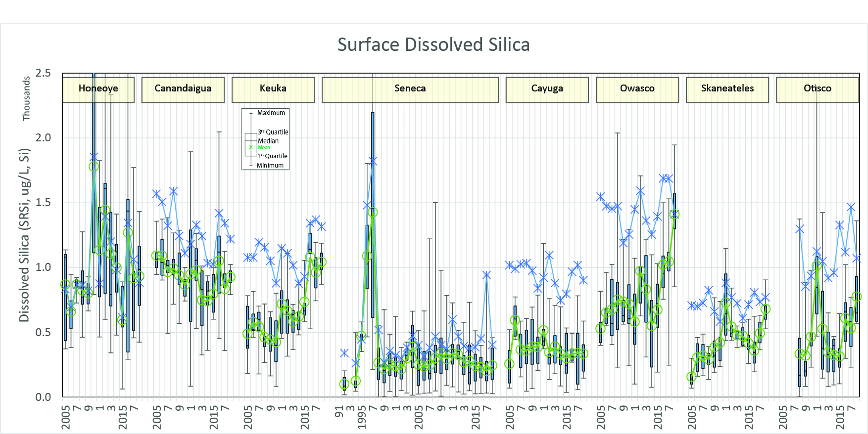Click the '1995' x-axis label under Seneca
The height and width of the screenshot is (434, 868).
tap(362, 418)
